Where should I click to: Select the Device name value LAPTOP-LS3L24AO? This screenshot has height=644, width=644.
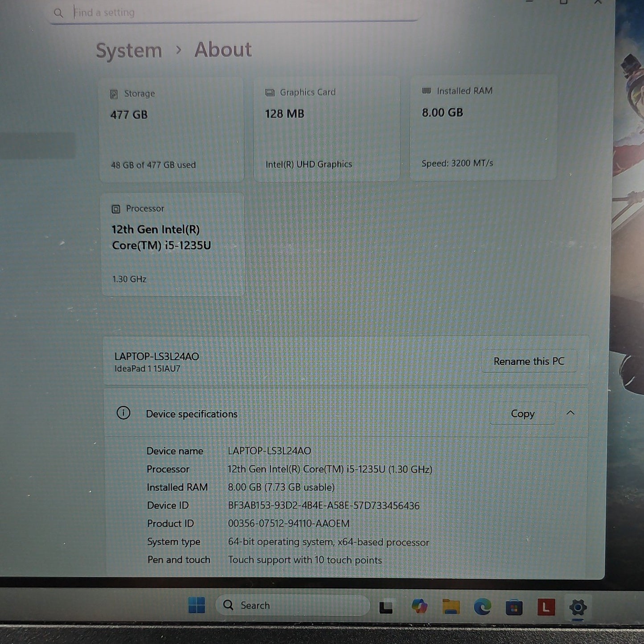(x=270, y=451)
